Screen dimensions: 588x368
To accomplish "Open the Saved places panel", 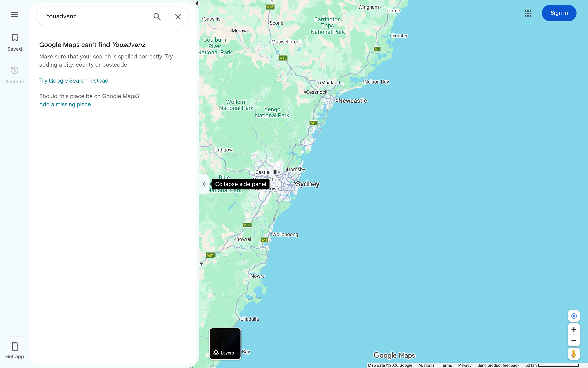I will (14, 43).
